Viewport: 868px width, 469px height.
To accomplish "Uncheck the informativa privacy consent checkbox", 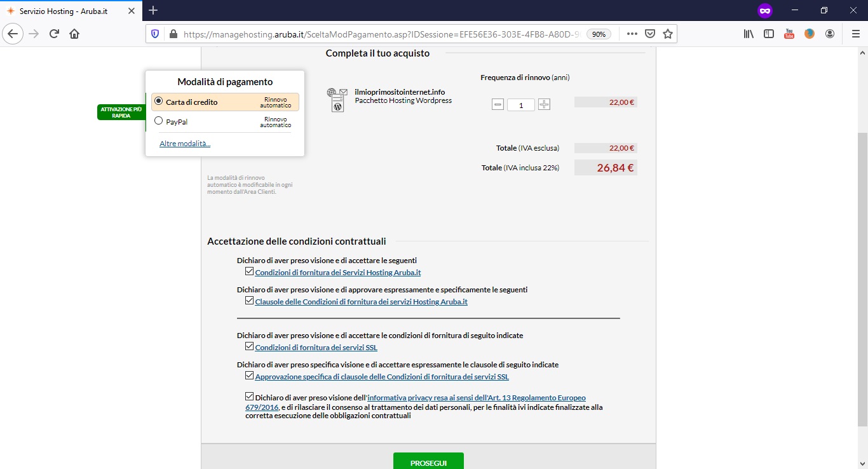I will (249, 396).
